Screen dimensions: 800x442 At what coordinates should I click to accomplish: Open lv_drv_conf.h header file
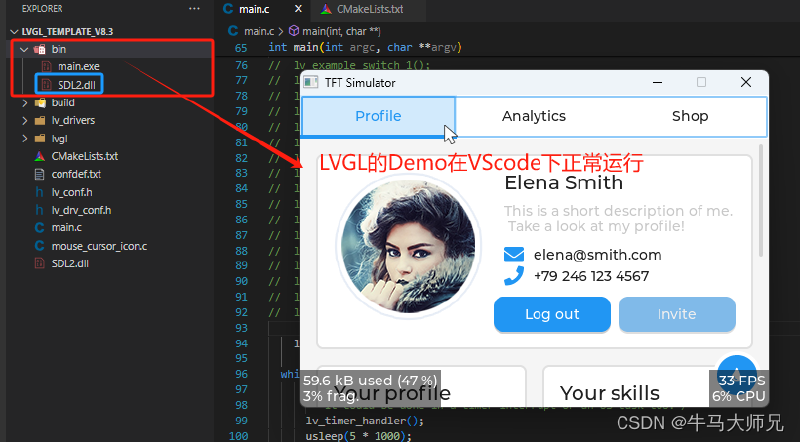click(x=81, y=210)
